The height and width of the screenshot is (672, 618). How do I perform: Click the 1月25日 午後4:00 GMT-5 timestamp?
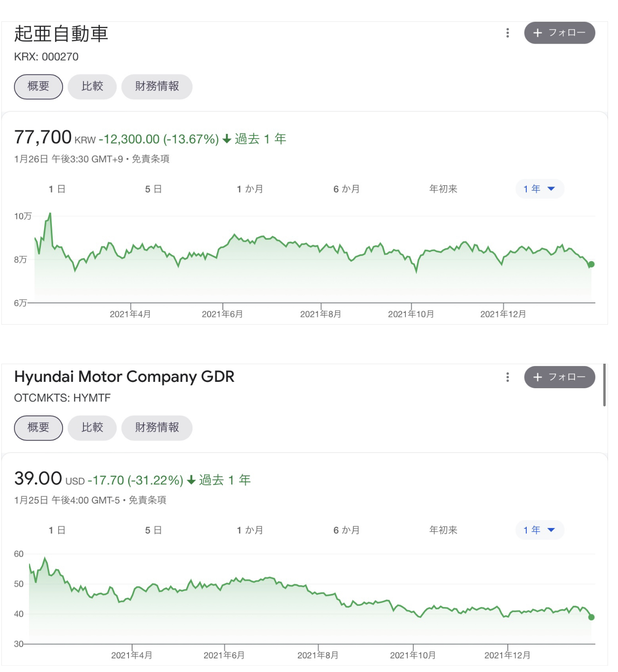point(67,500)
